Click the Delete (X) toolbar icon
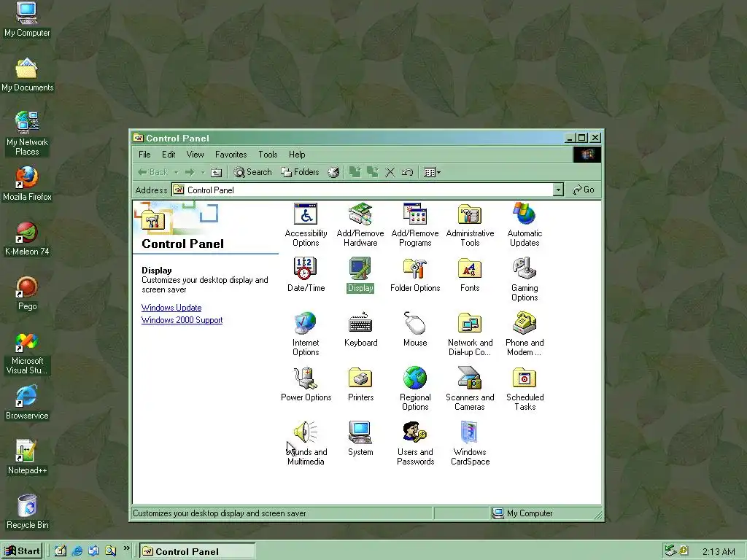 click(390, 172)
